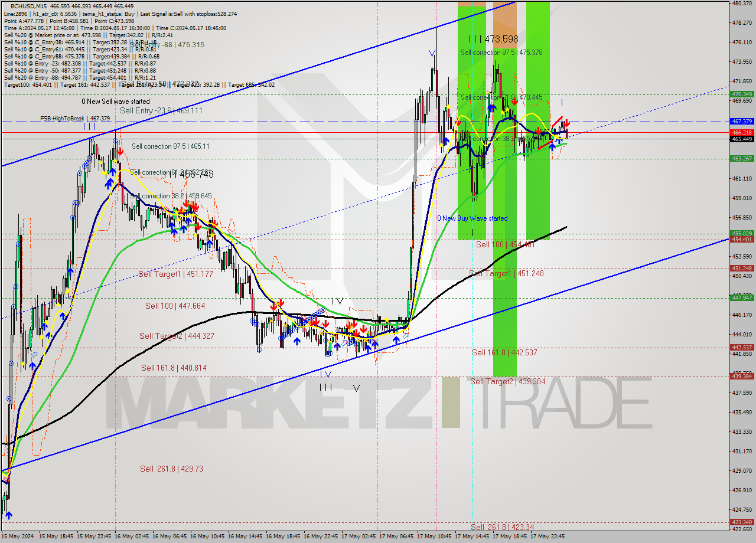Select the '16 May 22:45' time label
Viewport: 756px width, 543px height.
click(321, 537)
